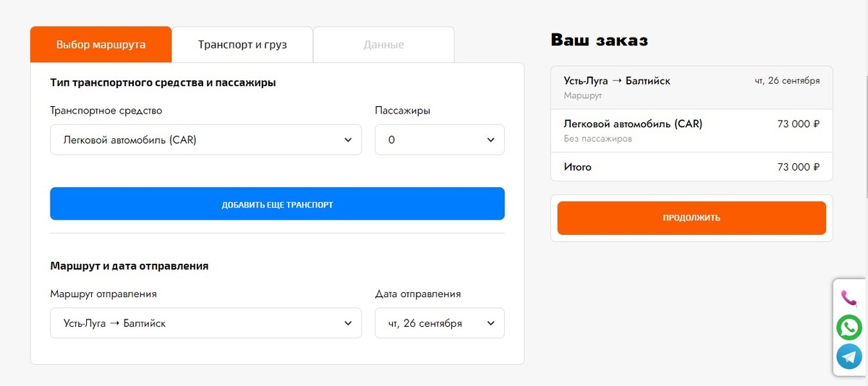Screen dimensions: 868x386
Task: Click the page scrollbar on the right edge
Action: click(x=865, y=108)
